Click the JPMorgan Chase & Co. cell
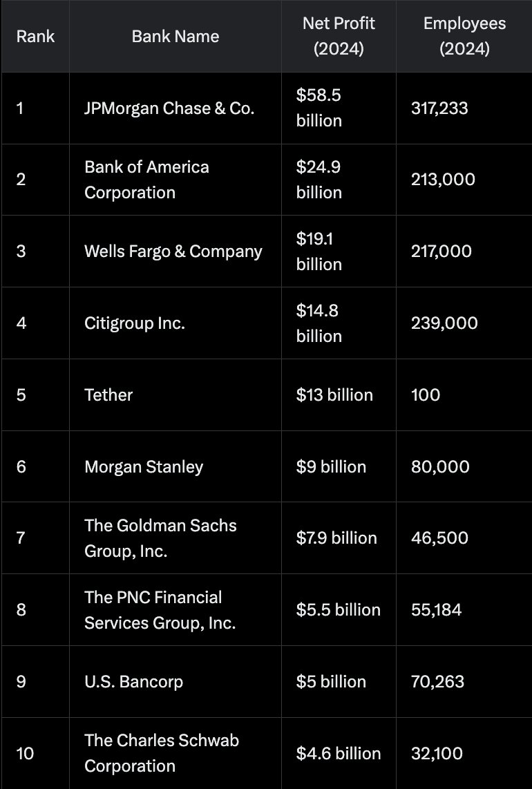This screenshot has width=532, height=789. (x=175, y=108)
